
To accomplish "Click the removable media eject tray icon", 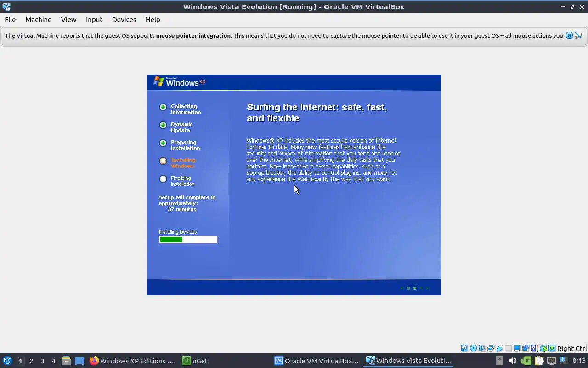I will coord(500,361).
